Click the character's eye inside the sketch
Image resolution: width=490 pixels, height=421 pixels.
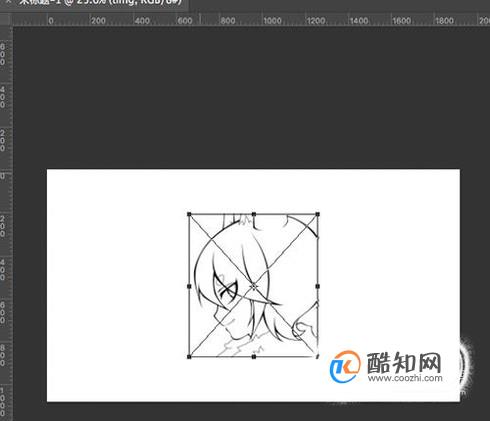(228, 288)
